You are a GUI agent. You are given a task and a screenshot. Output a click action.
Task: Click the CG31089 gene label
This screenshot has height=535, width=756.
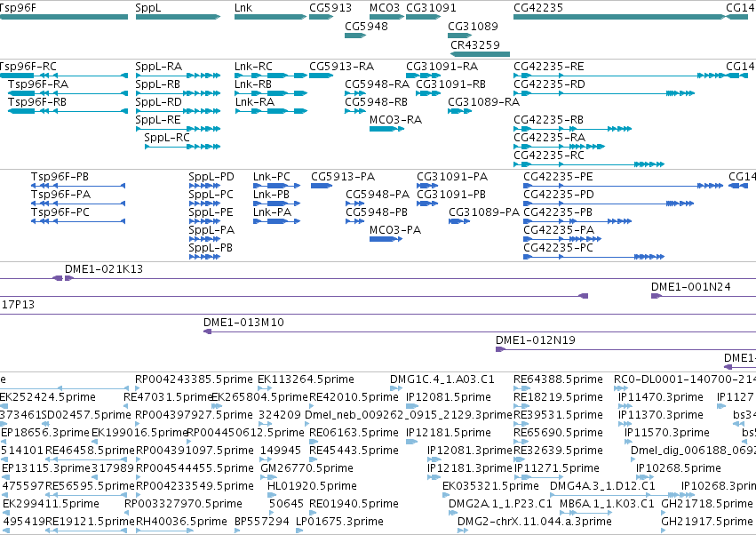[x=473, y=26]
